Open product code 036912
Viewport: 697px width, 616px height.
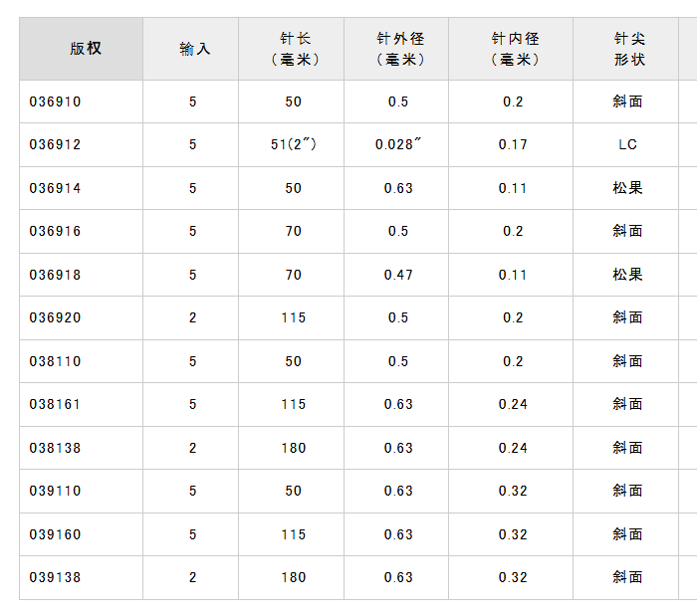tap(56, 145)
